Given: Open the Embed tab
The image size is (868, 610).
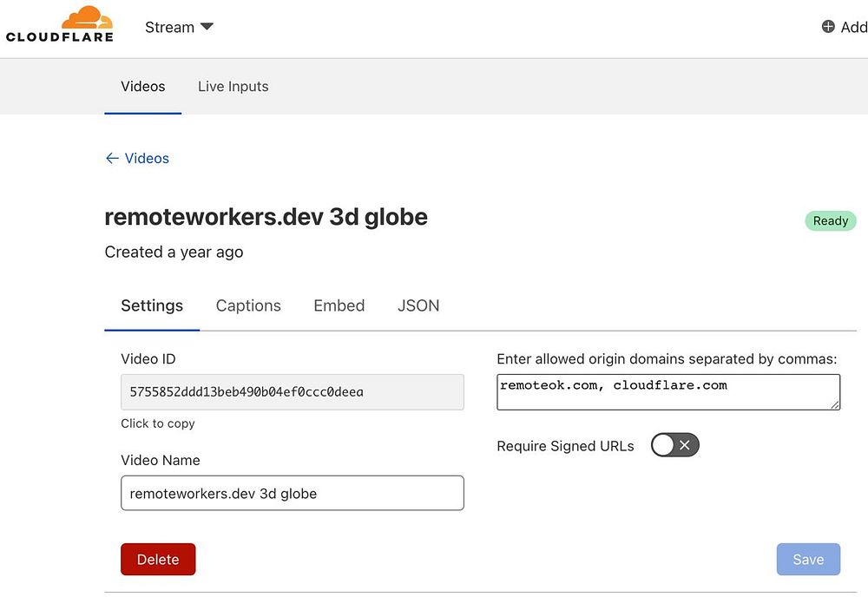Looking at the screenshot, I should coord(339,305).
